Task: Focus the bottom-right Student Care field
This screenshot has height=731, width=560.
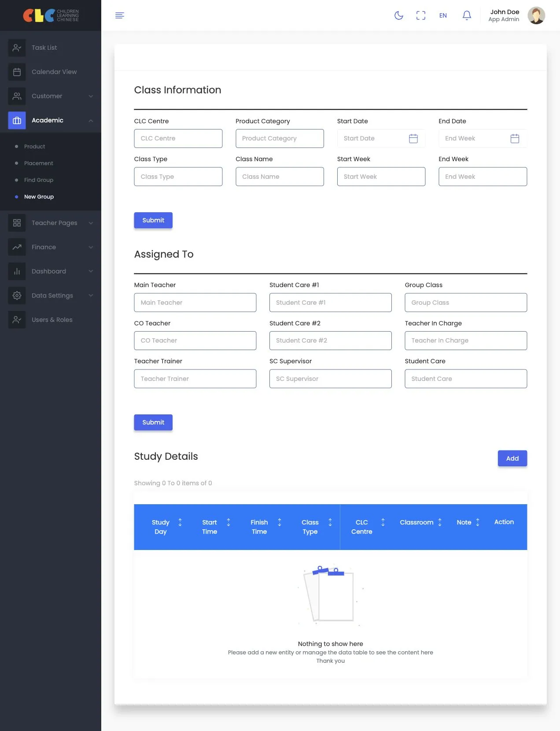Action: tap(466, 379)
